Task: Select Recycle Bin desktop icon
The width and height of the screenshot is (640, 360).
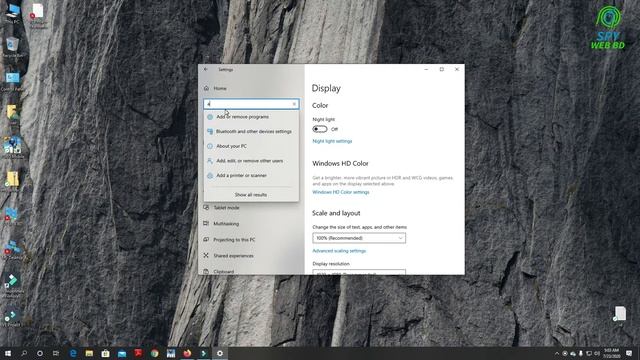Action: 13,47
